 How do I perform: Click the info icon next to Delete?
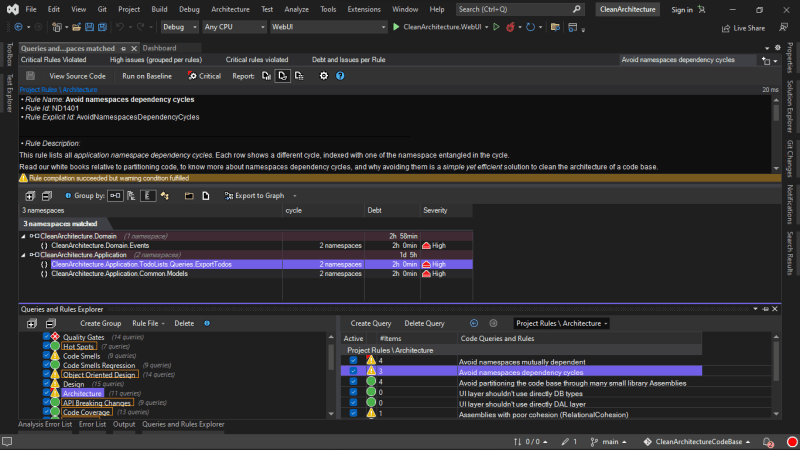207,323
